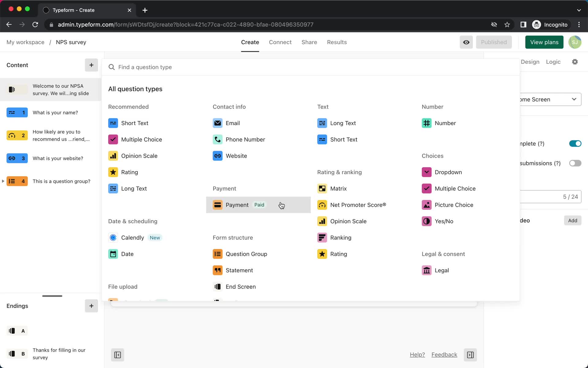
Task: Enable the submissions toggle
Action: click(575, 163)
